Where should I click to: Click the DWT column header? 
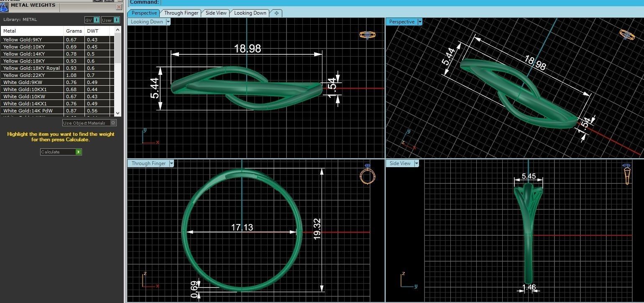point(97,31)
